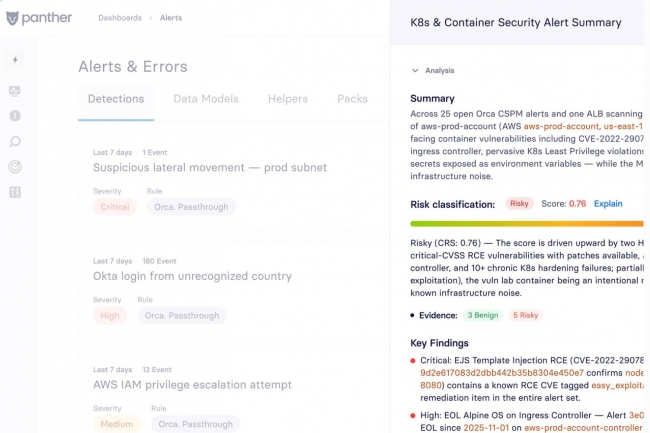Click the Alerts breadcrumb
This screenshot has height=433, width=650.
coord(171,18)
